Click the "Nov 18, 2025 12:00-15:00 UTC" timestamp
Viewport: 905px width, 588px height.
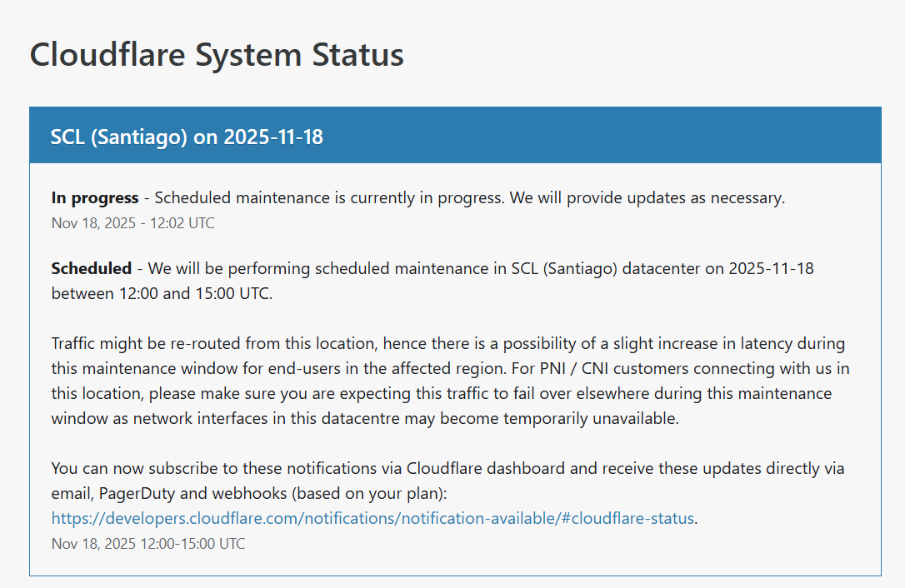(x=148, y=544)
